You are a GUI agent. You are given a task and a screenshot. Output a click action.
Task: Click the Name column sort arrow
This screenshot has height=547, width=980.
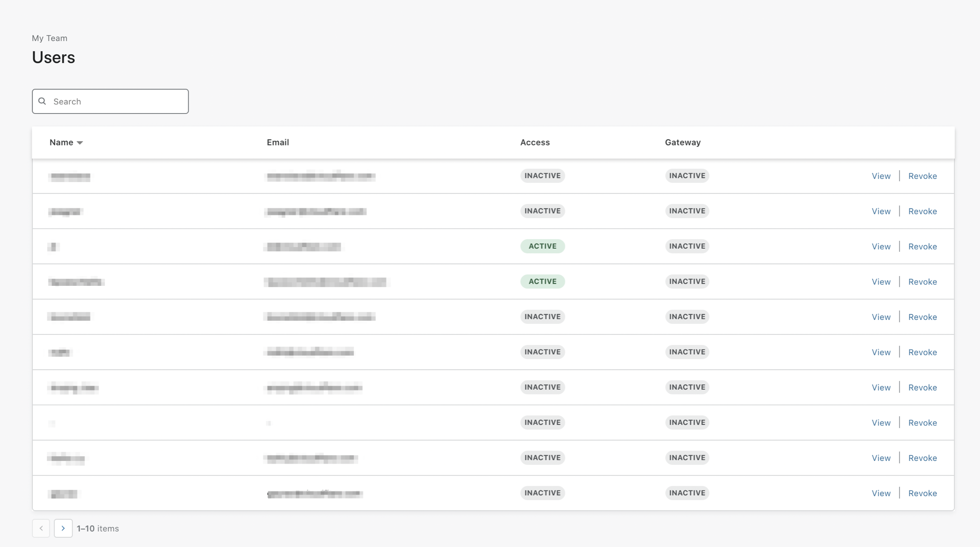pyautogui.click(x=80, y=143)
